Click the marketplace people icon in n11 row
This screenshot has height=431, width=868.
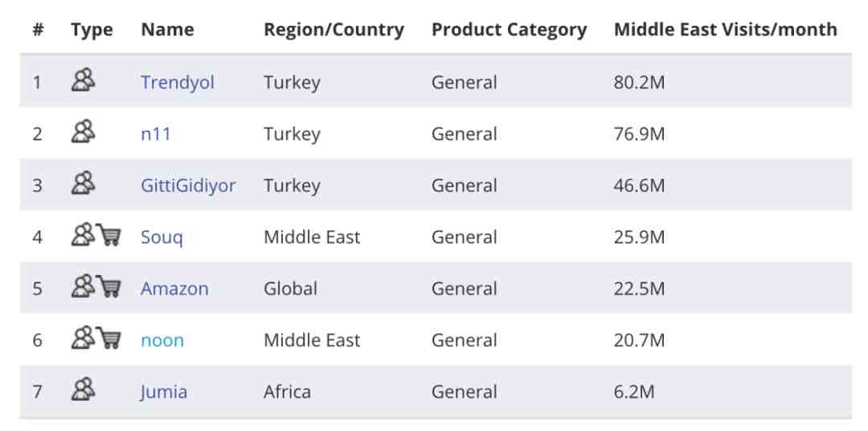(x=83, y=132)
